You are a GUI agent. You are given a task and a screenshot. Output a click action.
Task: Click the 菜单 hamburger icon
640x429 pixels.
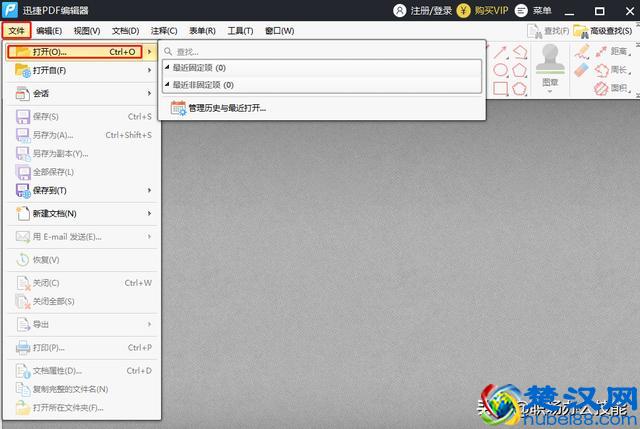[521, 10]
